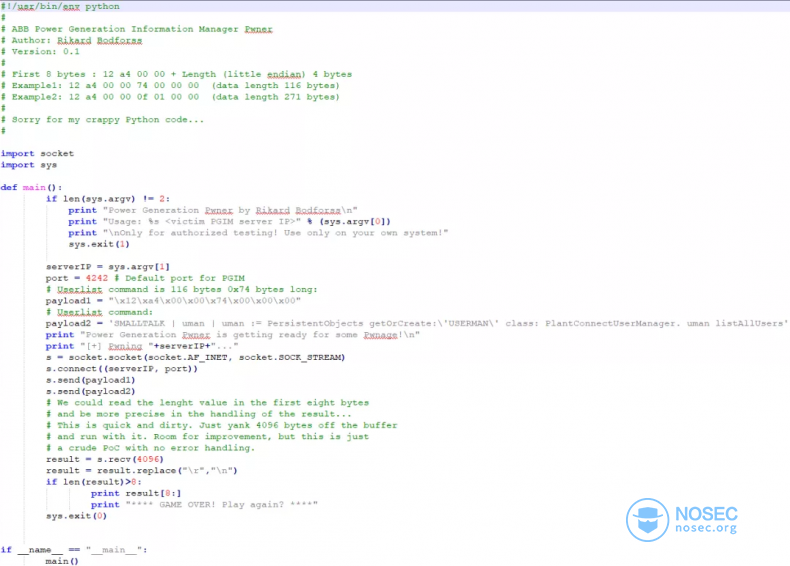The image size is (790, 566).
Task: Click the comment 'Userlist command is 116 bytes 0x74 bytes long:'
Action: (x=182, y=289)
